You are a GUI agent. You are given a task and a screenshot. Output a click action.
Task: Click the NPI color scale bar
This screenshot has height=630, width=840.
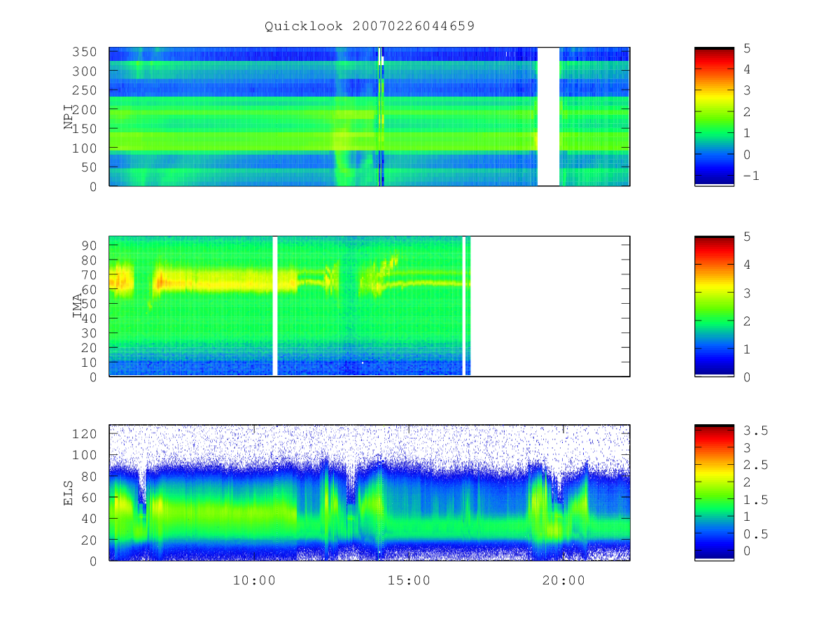click(x=714, y=117)
